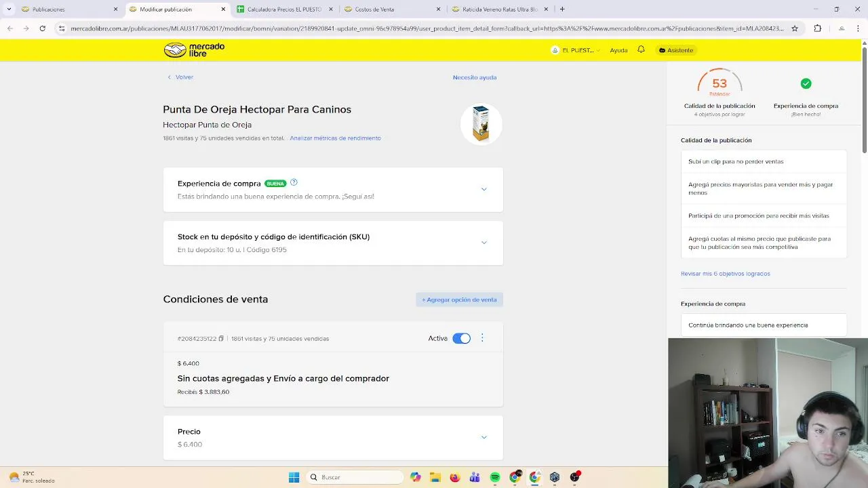Open Firefox from the taskbar

coord(455,477)
